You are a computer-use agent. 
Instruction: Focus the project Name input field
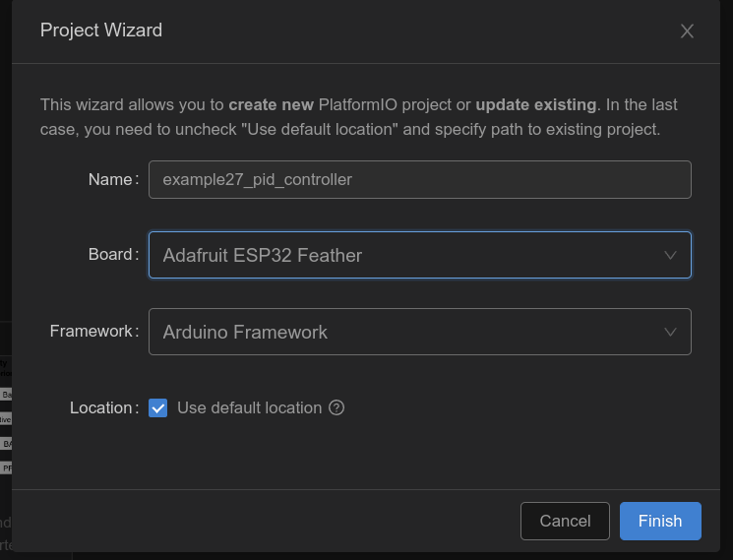[x=419, y=180]
